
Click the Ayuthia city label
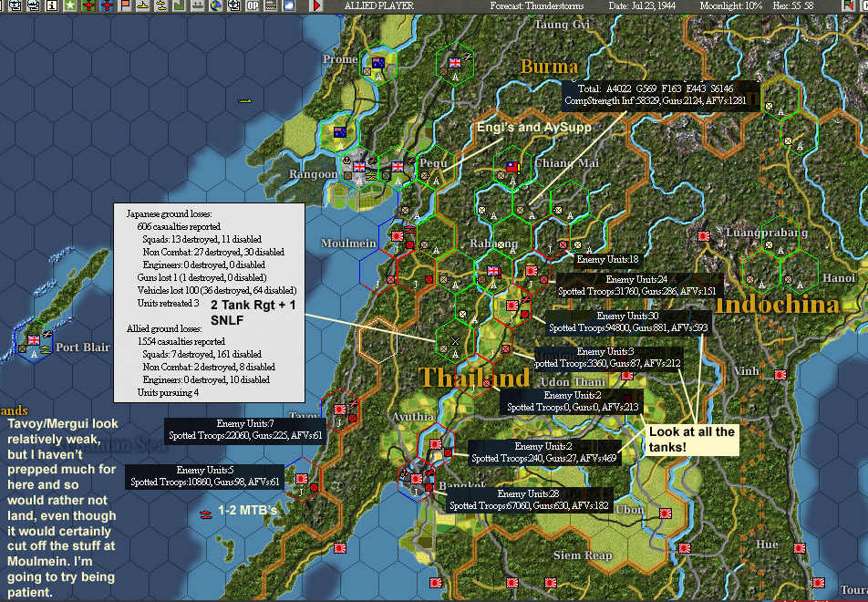pos(412,417)
